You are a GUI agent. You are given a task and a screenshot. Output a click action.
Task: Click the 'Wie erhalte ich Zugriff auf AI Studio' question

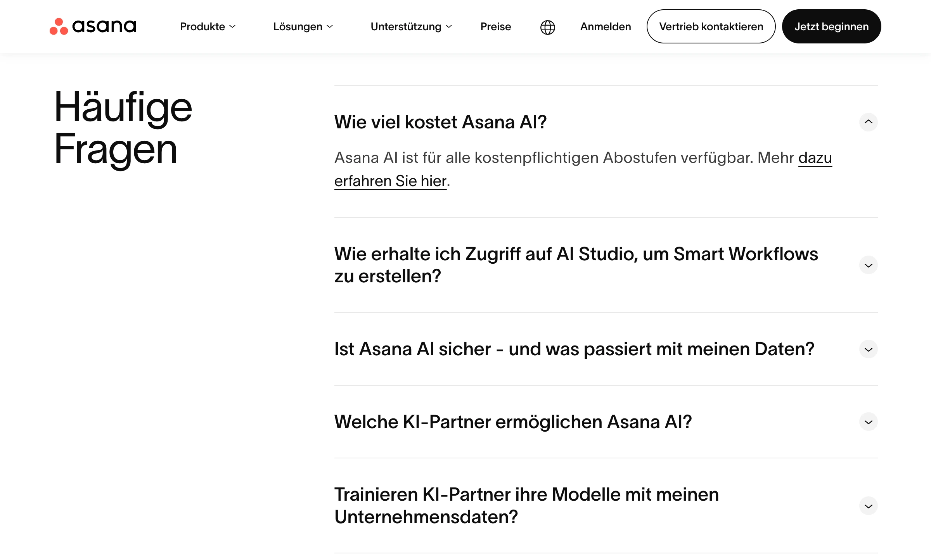[576, 265]
